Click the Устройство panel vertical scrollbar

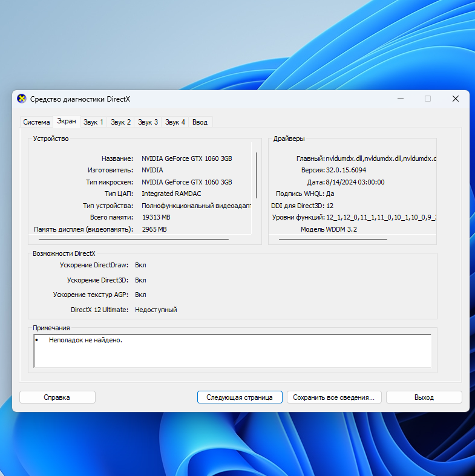click(x=257, y=175)
